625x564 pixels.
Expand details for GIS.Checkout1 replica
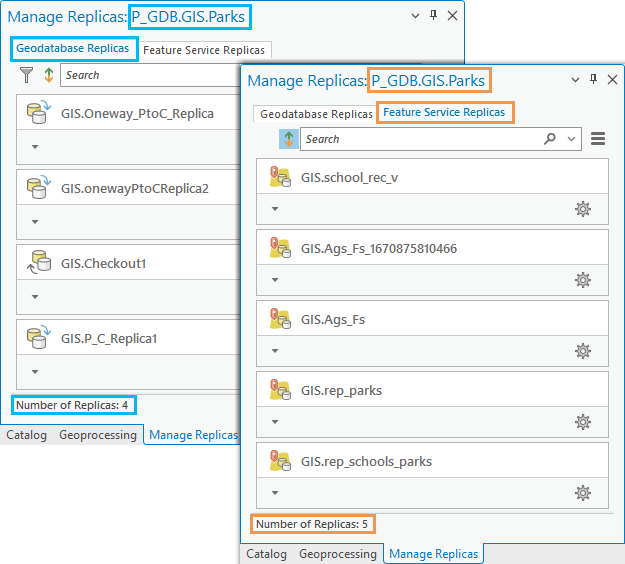tap(35, 297)
